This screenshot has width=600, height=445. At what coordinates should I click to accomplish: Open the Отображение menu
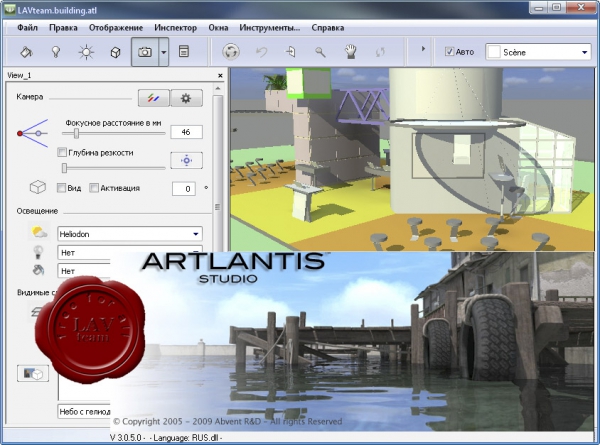point(116,28)
